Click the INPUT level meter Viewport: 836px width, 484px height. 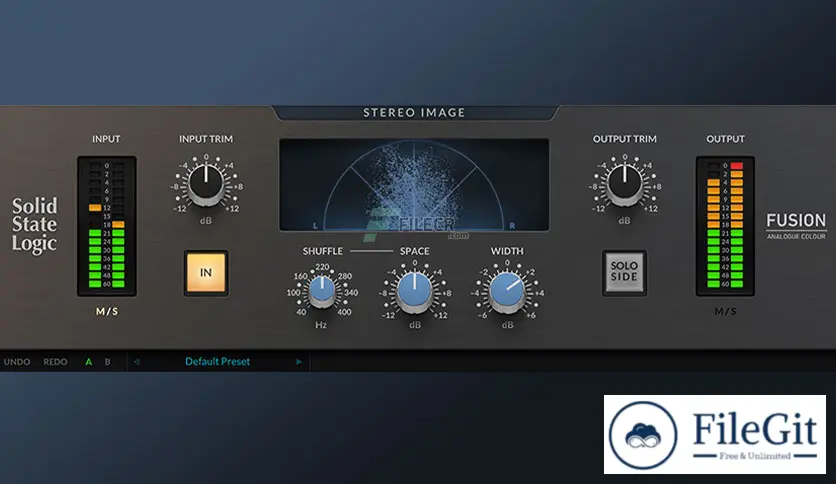pyautogui.click(x=107, y=226)
